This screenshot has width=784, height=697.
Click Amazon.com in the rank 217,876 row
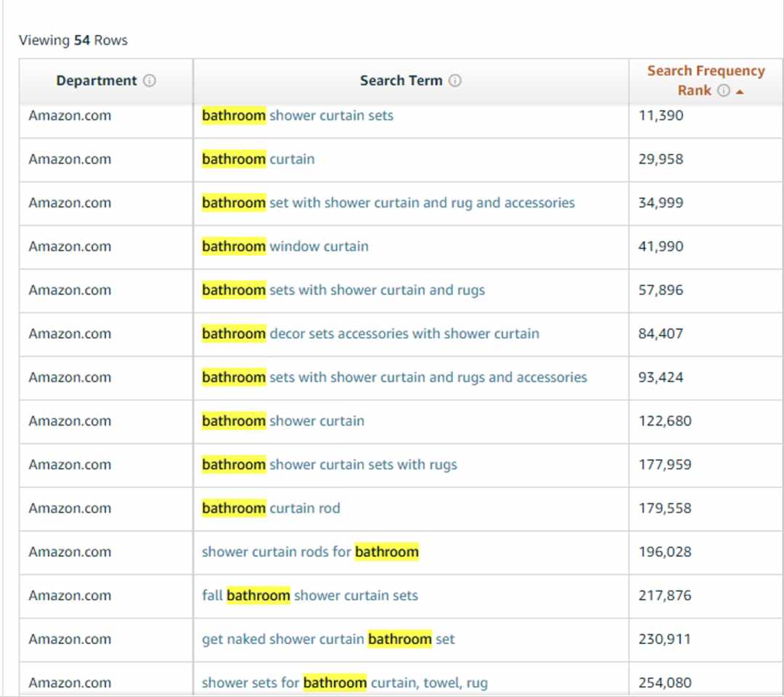tap(70, 595)
